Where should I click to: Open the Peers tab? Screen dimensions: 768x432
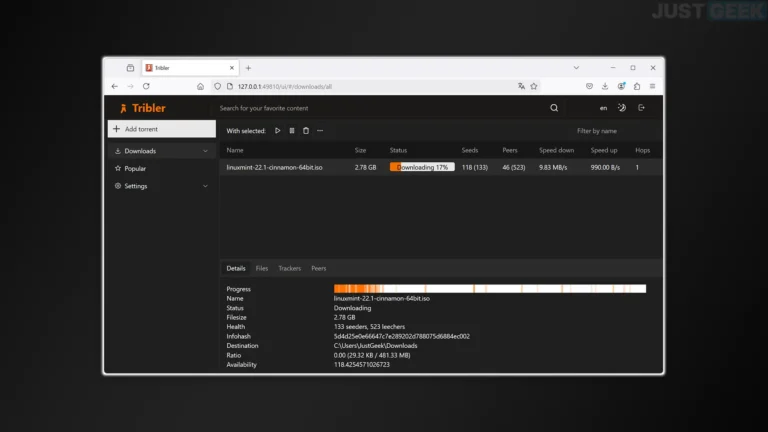coord(318,268)
